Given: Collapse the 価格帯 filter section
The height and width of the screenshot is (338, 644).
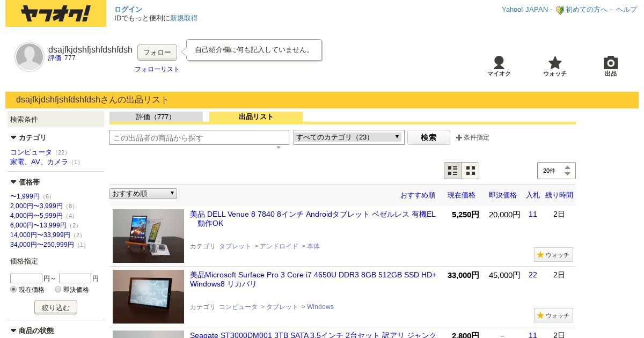Looking at the screenshot, I should coord(13,182).
